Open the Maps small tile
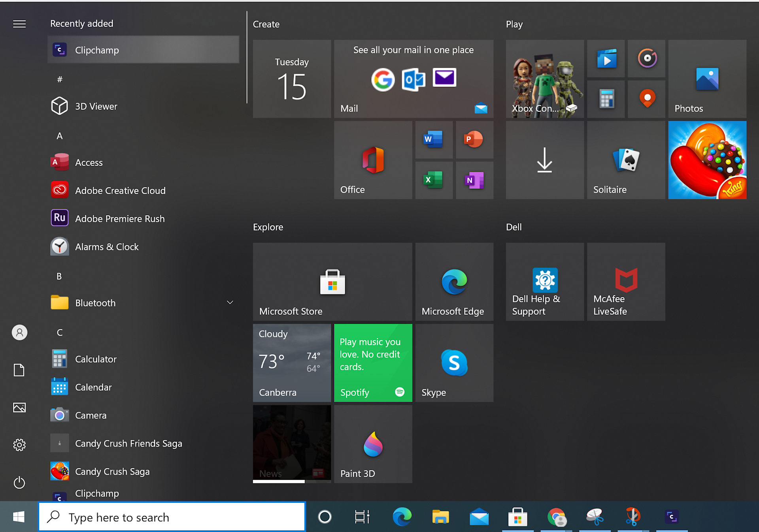This screenshot has width=759, height=532. 646,99
